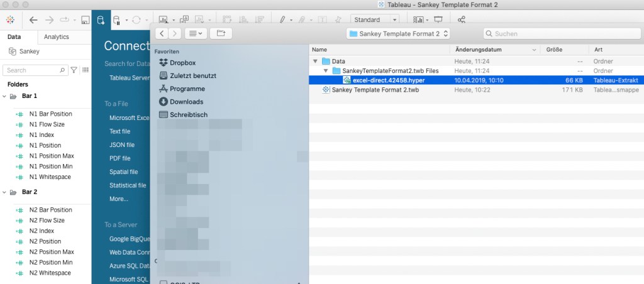Choose Spatial file connector
Image resolution: width=644 pixels, height=284 pixels.
123,172
